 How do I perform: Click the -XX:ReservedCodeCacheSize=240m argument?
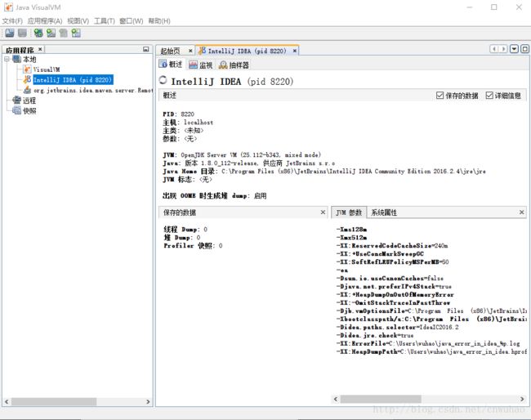pyautogui.click(x=392, y=246)
